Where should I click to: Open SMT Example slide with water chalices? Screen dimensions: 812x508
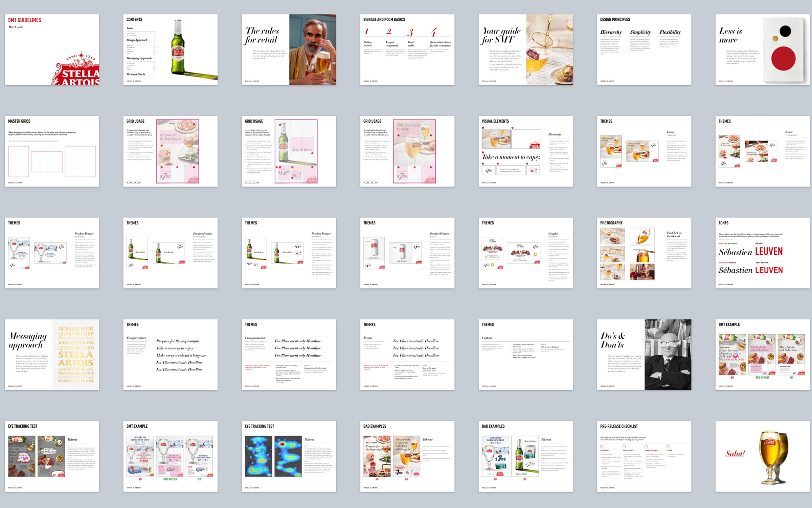pyautogui.click(x=171, y=456)
